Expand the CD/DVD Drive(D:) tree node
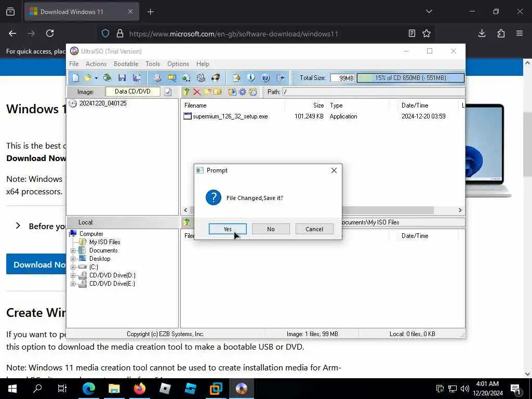532x399 pixels. tap(73, 275)
